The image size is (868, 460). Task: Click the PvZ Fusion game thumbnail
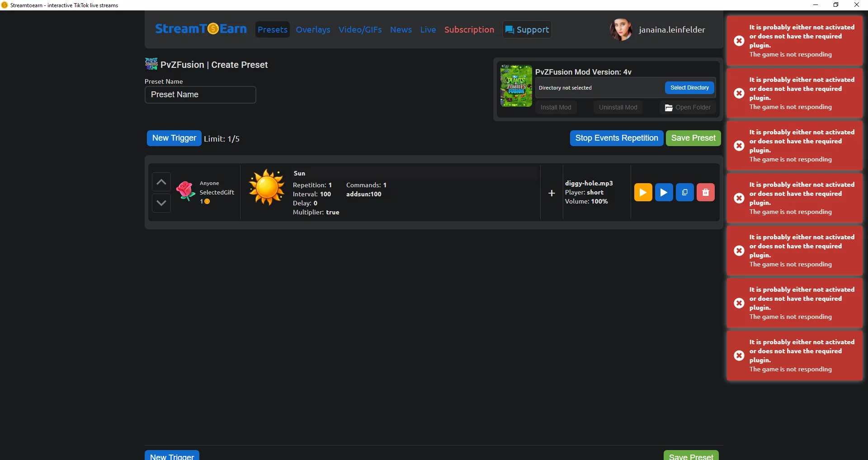(x=516, y=86)
